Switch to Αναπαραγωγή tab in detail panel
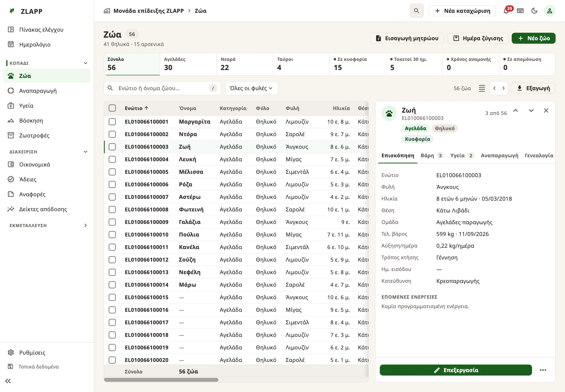 click(499, 155)
